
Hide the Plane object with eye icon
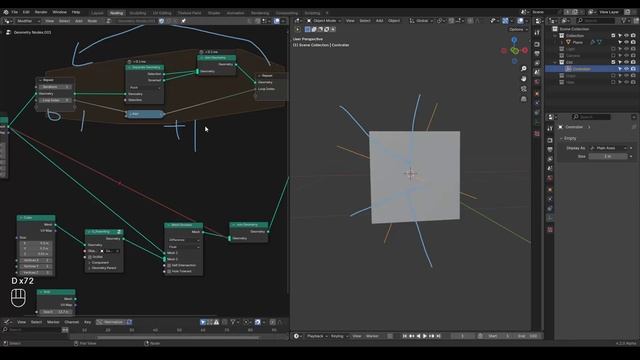[x=627, y=42]
